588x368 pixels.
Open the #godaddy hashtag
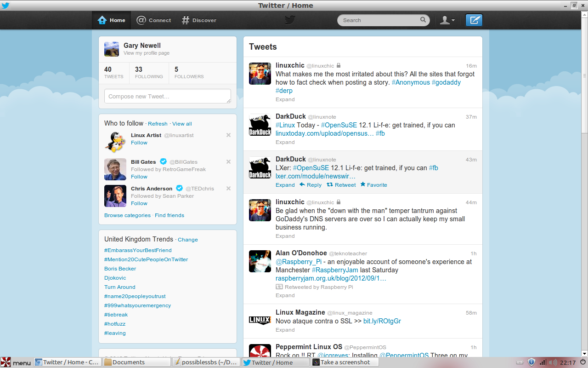(x=446, y=82)
